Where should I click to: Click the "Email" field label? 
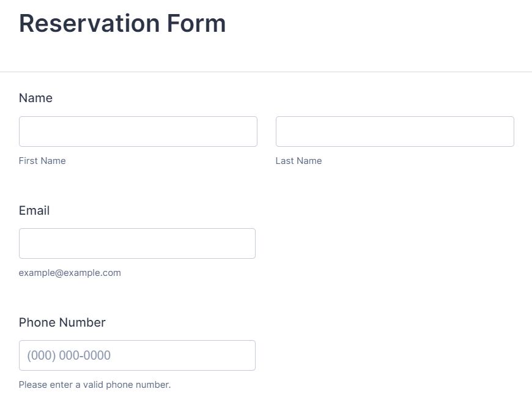coord(34,210)
